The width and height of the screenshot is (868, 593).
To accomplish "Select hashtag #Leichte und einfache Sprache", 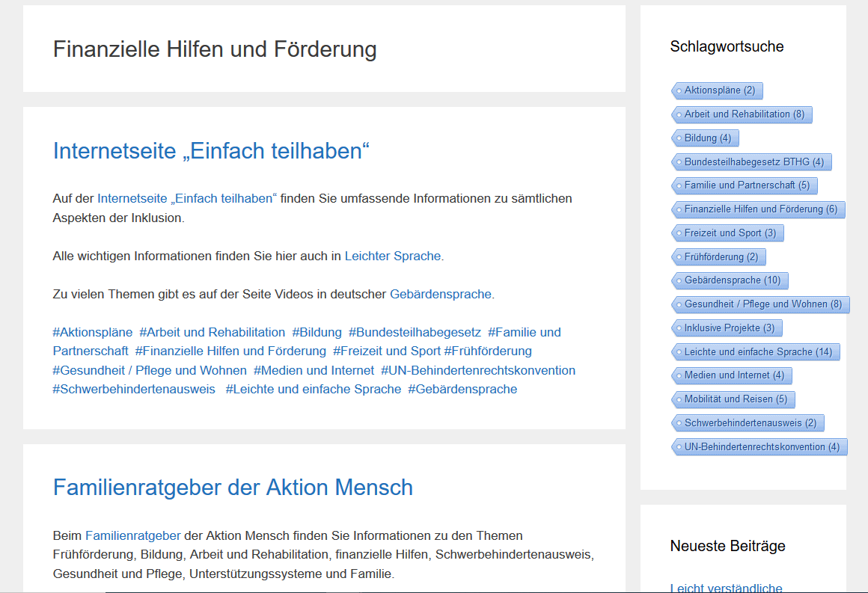I will pos(314,390).
